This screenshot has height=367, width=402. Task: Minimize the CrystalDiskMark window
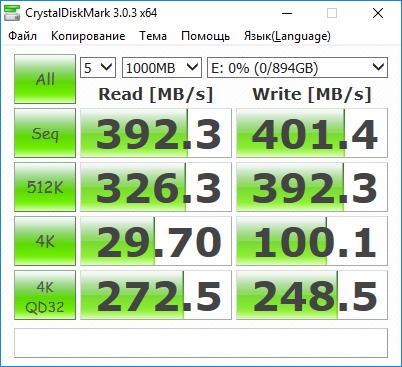287,13
